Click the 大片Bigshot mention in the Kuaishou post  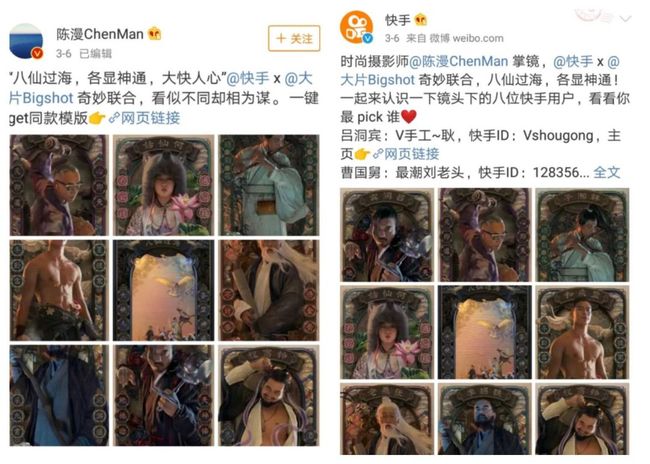point(377,80)
